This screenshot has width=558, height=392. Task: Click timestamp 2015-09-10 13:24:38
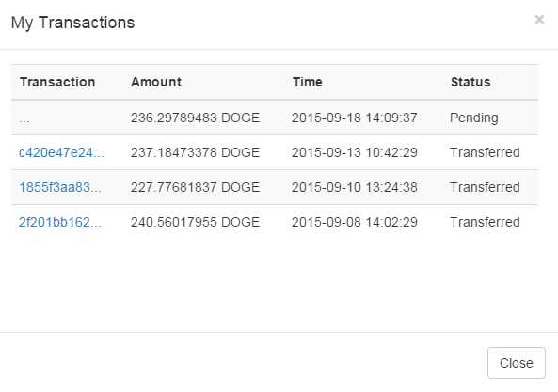355,187
